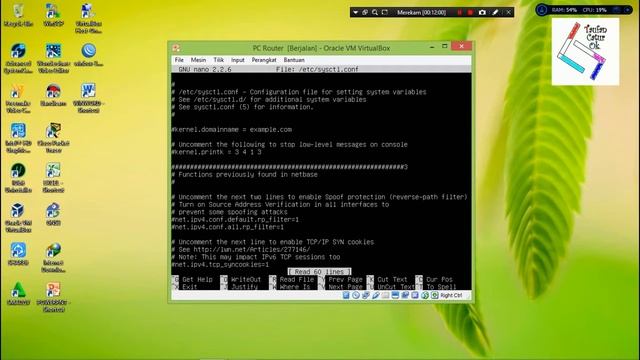Click the '#kernel.printk = 3 4 1 3' line
Image resolution: width=640 pixels, height=360 pixels.
(x=216, y=152)
